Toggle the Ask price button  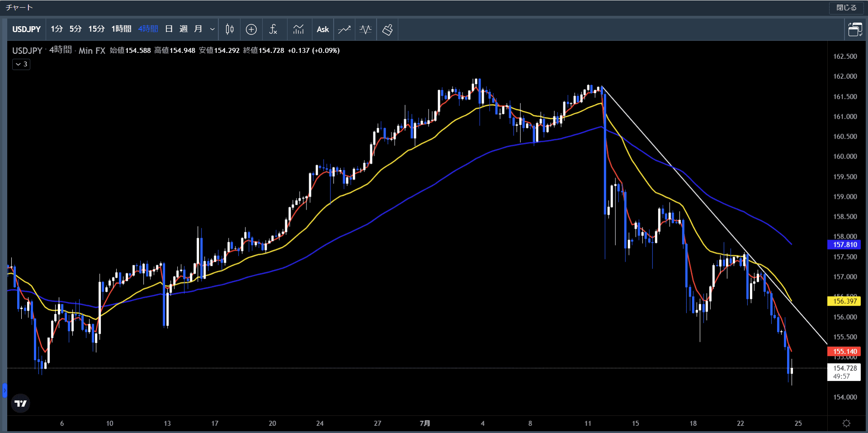(323, 29)
